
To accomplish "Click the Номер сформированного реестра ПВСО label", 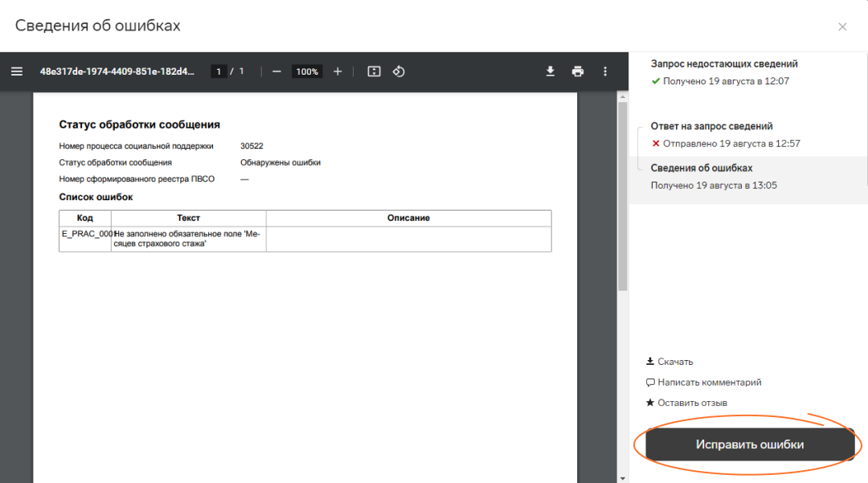I will point(137,179).
